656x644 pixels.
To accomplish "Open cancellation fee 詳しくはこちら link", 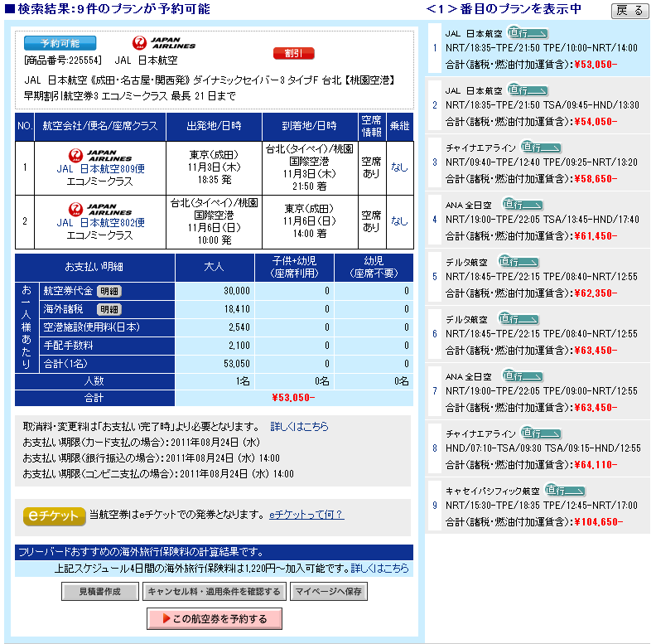I will (299, 426).
